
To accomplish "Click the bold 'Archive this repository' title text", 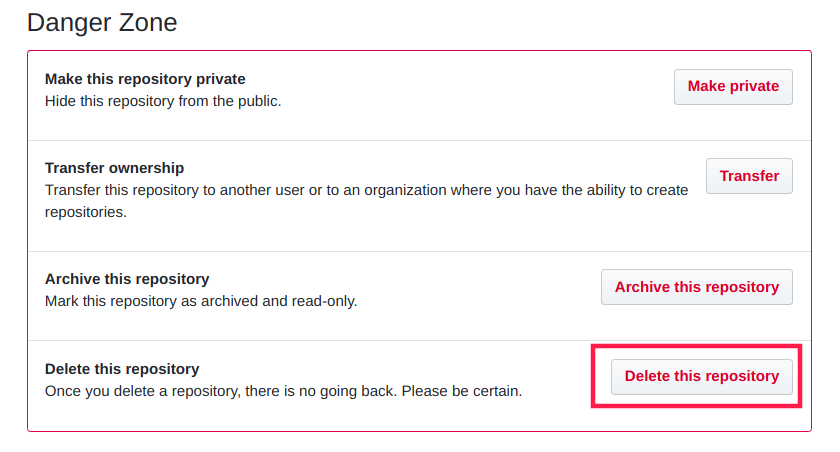I will pyautogui.click(x=127, y=279).
